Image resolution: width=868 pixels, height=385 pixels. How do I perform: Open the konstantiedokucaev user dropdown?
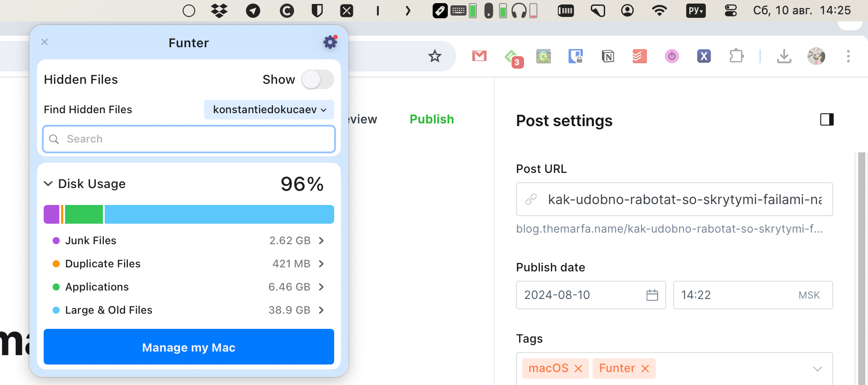[269, 110]
